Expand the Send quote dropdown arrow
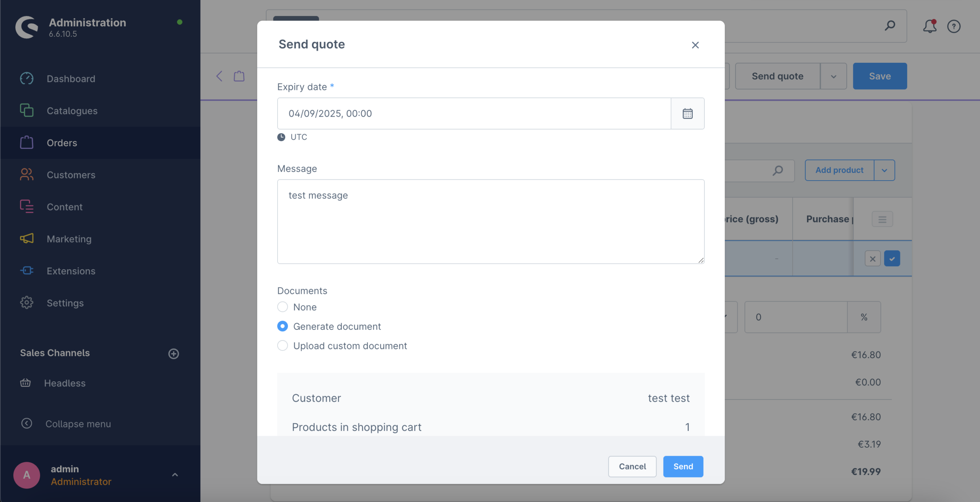This screenshot has height=502, width=980. pyautogui.click(x=833, y=76)
